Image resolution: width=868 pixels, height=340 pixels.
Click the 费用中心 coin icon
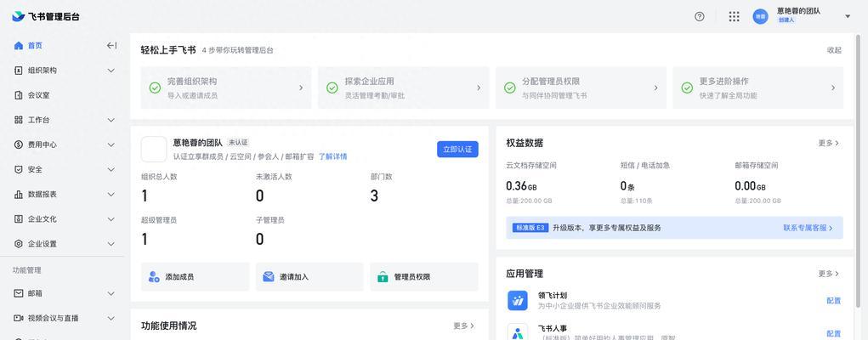pyautogui.click(x=18, y=144)
